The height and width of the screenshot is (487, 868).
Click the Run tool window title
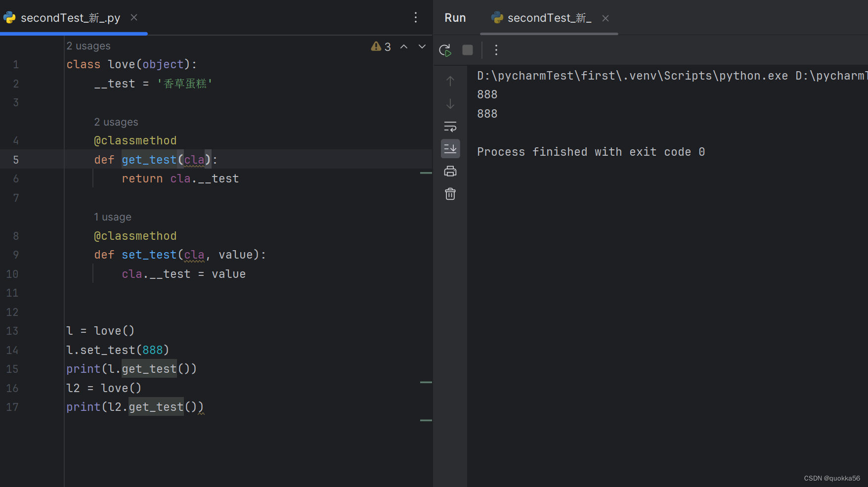click(x=455, y=18)
